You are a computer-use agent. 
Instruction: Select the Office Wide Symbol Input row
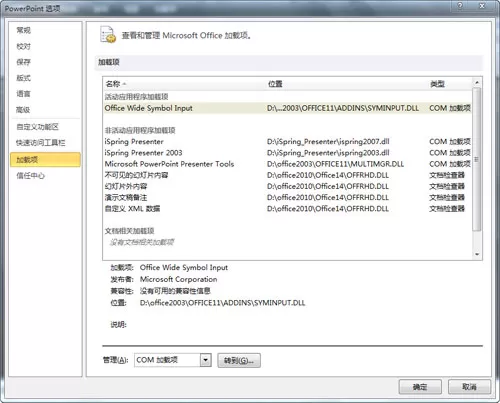[x=287, y=108]
